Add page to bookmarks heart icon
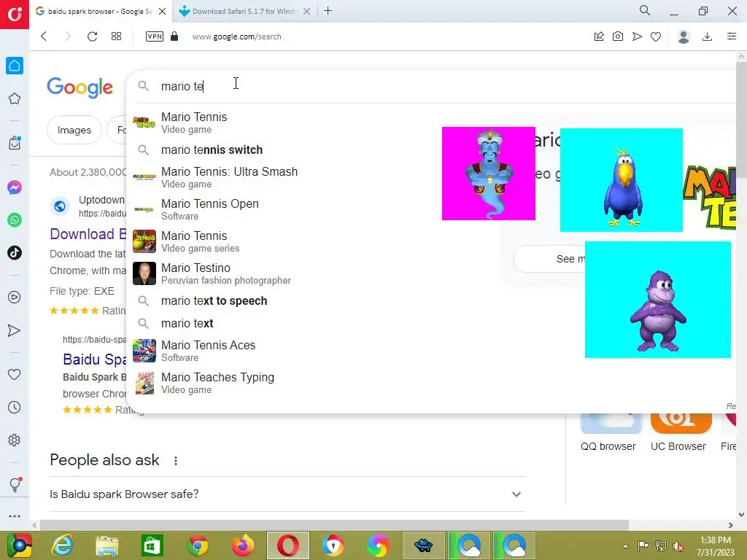Screen dimensions: 747x560 pyautogui.click(x=656, y=36)
